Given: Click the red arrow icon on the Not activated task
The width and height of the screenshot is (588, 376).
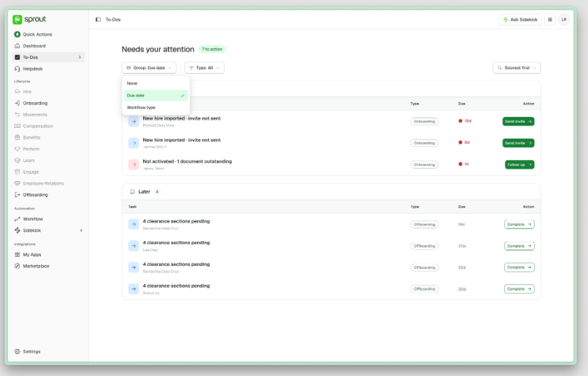Looking at the screenshot, I should (x=134, y=164).
